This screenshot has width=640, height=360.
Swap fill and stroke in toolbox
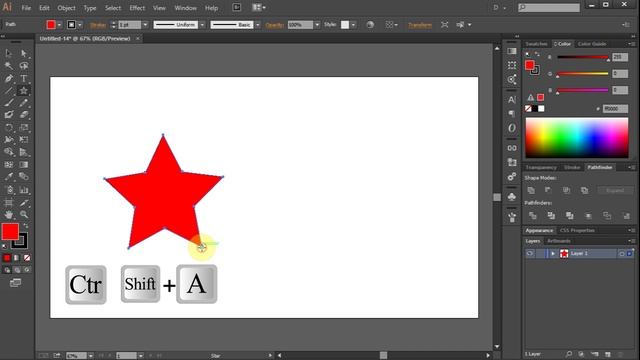(26, 225)
